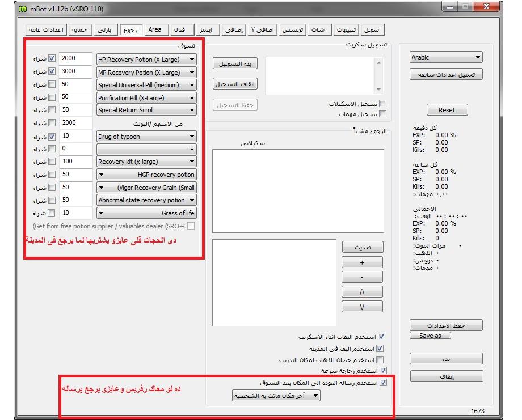The width and height of the screenshot is (522, 420).
Task: Open Purification Pill (X-Large) dropdown
Action: point(146,98)
